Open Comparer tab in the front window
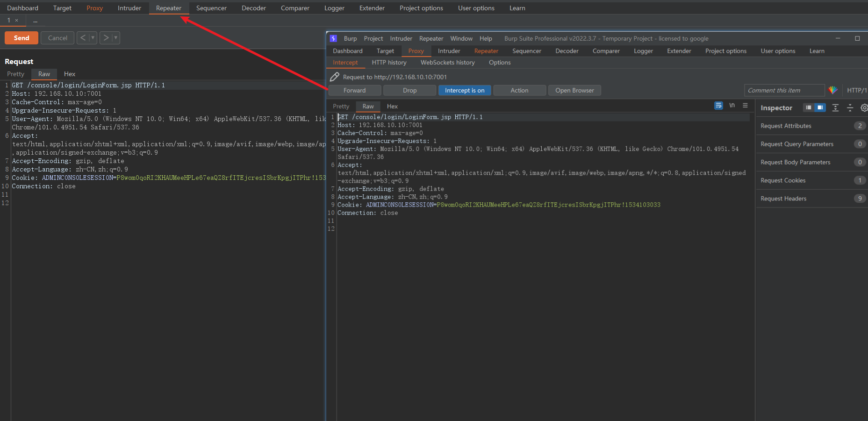 coord(606,51)
